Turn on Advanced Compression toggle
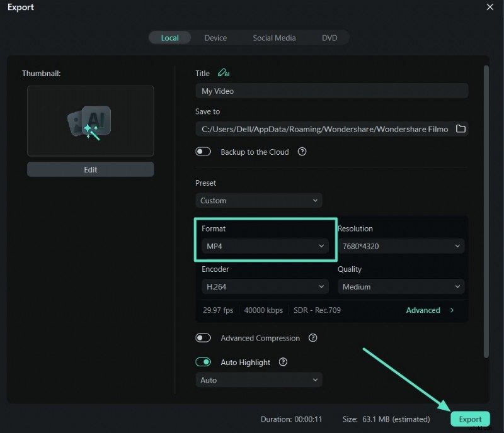The image size is (504, 433). point(203,338)
